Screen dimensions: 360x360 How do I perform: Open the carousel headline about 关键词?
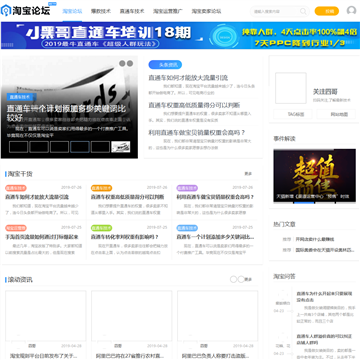coord(66,113)
